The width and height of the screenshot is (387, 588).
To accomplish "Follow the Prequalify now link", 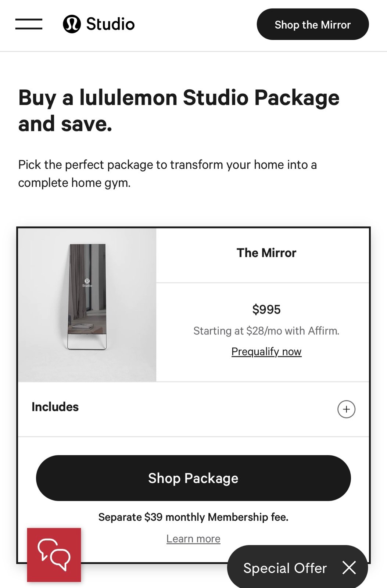I will [x=266, y=352].
